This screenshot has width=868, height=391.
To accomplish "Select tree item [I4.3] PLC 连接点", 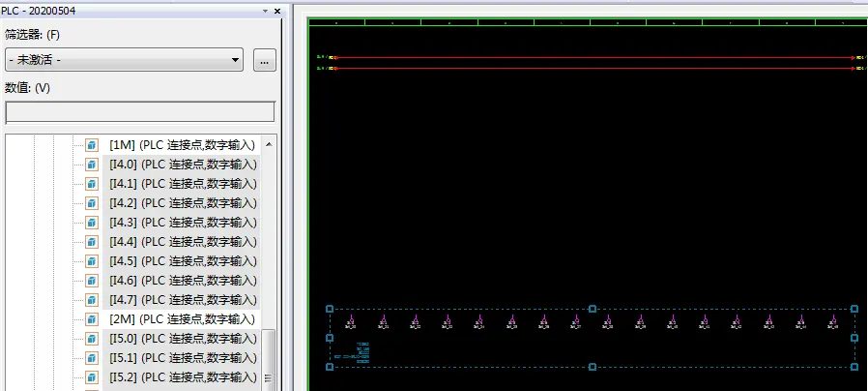I will pyautogui.click(x=183, y=223).
